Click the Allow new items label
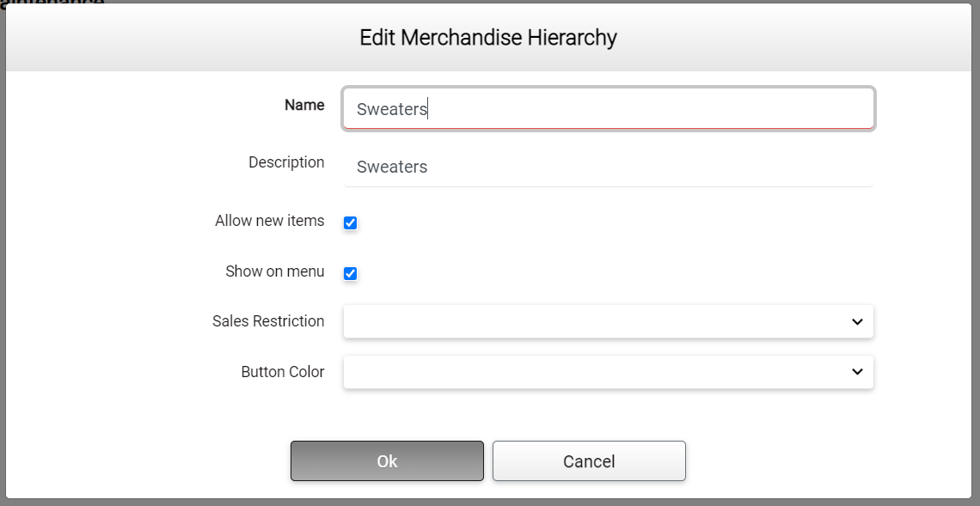980x506 pixels. (x=269, y=221)
